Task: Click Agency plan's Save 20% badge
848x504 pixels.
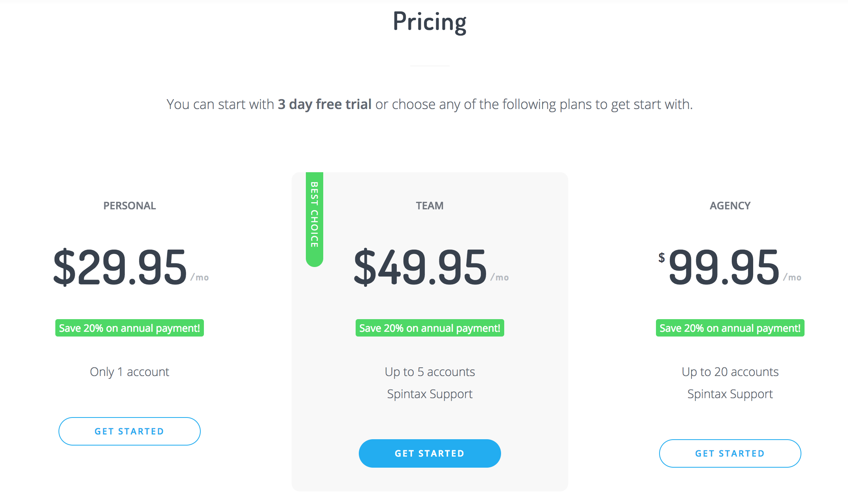Action: coord(730,328)
